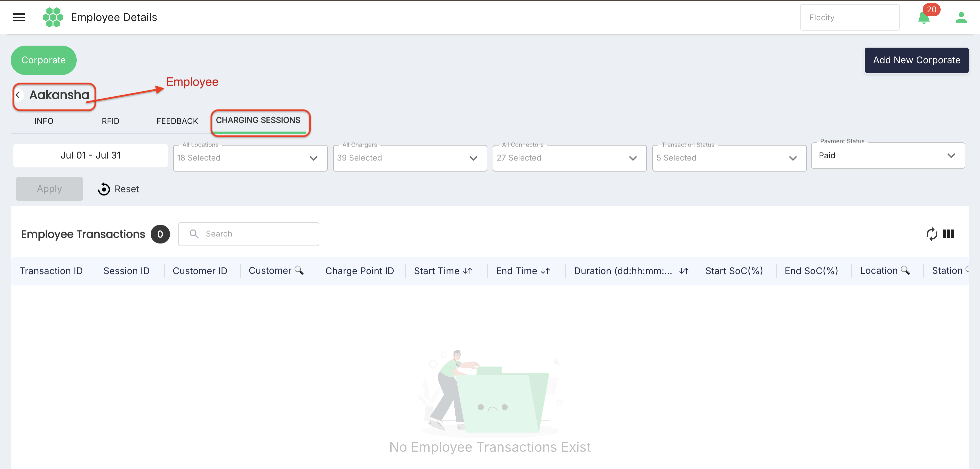Screen dimensions: 980x469
Task: Focus the Employee Transactions Search field
Action: pyautogui.click(x=248, y=234)
